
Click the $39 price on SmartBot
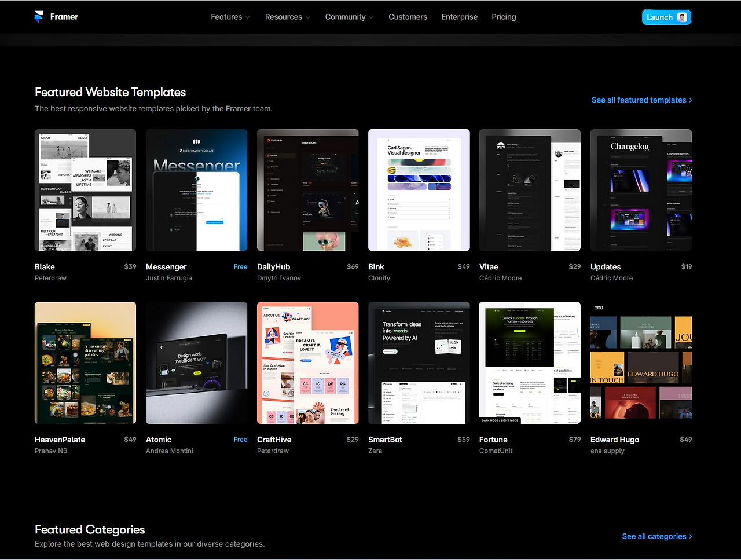click(x=464, y=439)
